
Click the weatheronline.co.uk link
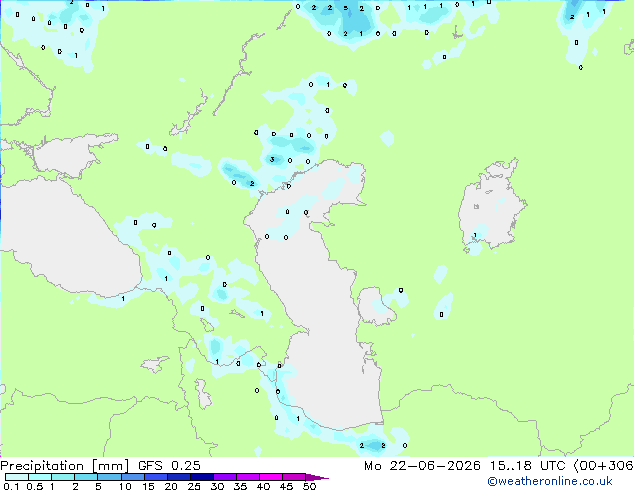pyautogui.click(x=550, y=481)
